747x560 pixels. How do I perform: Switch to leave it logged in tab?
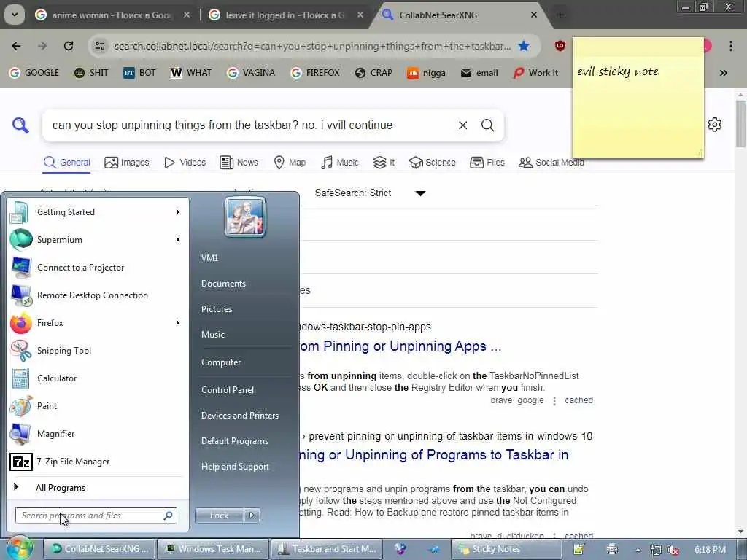(x=286, y=15)
